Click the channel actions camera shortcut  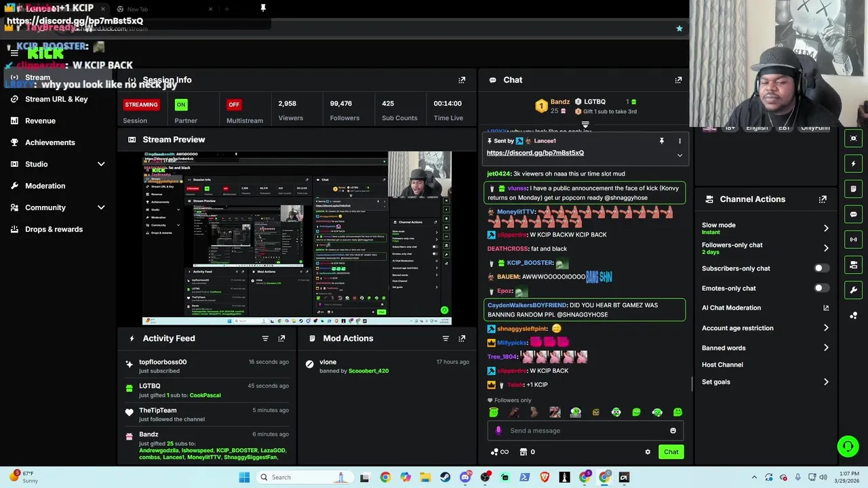(853, 264)
